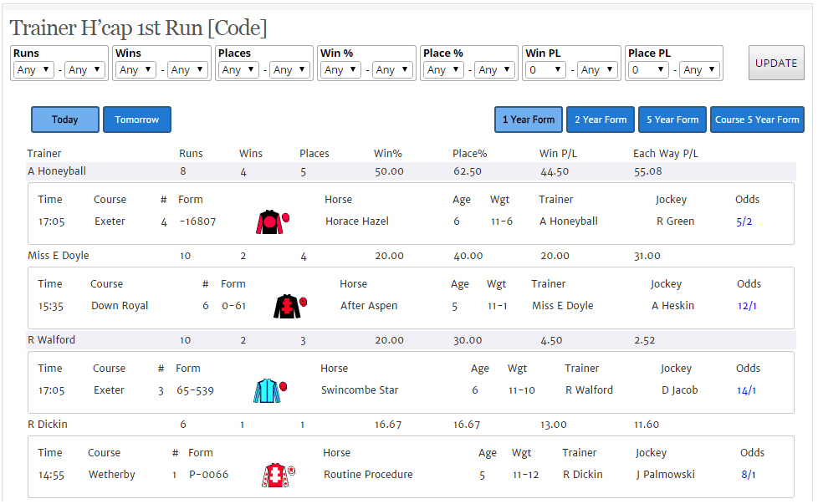818x504 pixels.
Task: Click the 12/1 odds for After Aspen
Action: [x=747, y=306]
